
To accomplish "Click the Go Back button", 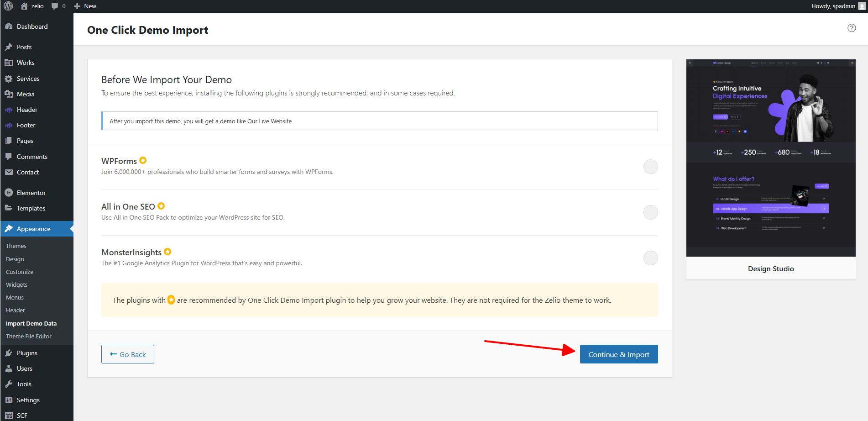I will pyautogui.click(x=128, y=354).
